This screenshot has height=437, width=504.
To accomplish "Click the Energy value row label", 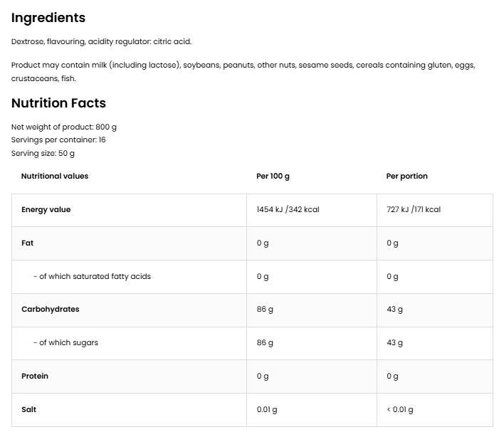I will click(46, 210).
